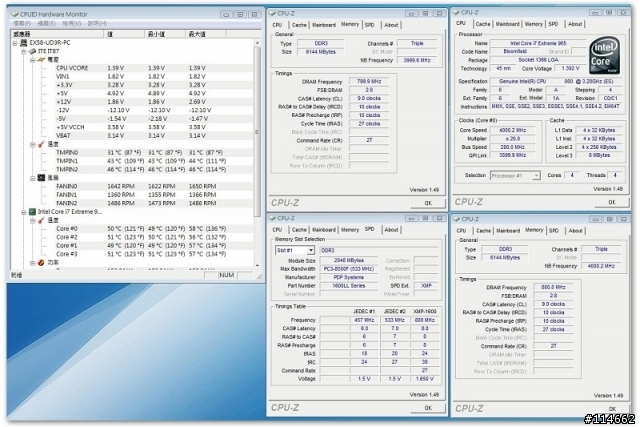
Task: Select the 'VBAT' row label
Action: [63, 136]
